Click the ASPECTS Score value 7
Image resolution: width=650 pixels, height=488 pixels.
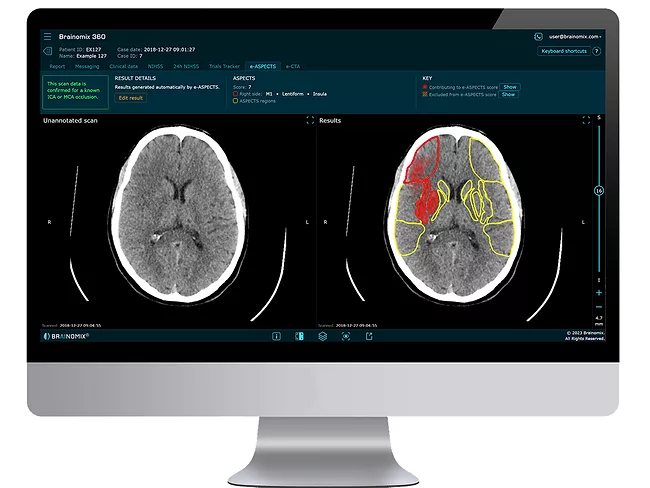coord(250,87)
